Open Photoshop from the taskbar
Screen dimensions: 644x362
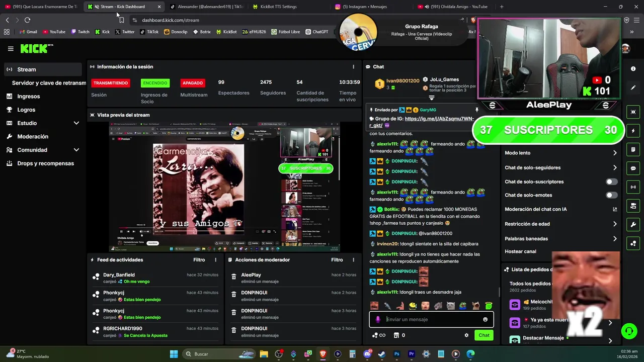click(396, 354)
